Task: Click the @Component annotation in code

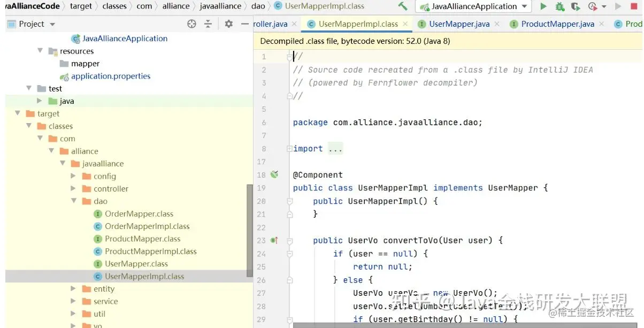Action: point(318,175)
